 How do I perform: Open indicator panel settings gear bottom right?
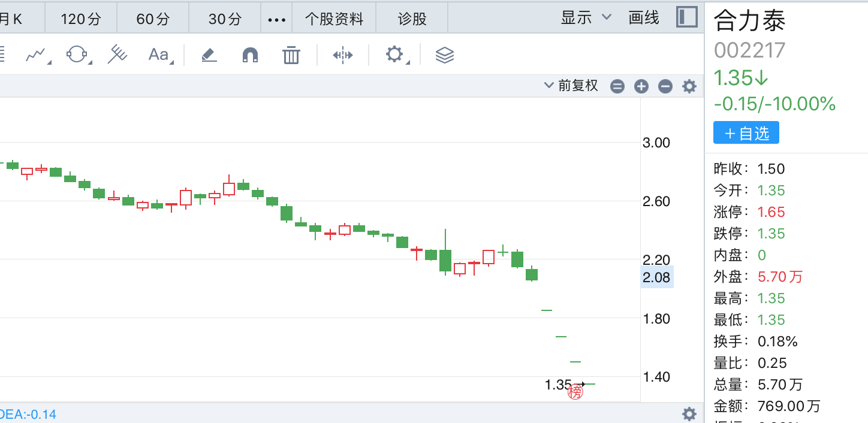pos(689,413)
